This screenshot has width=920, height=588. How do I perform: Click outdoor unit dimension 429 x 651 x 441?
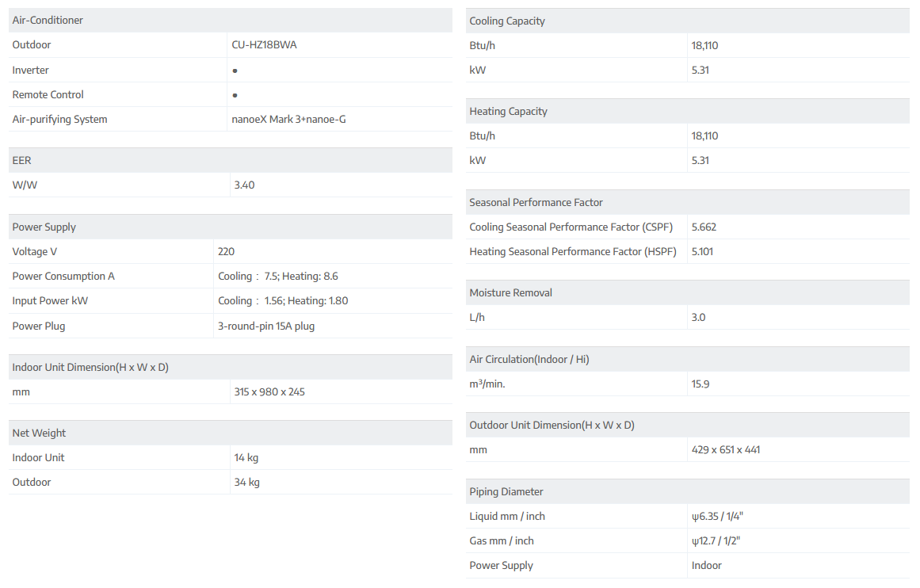pyautogui.click(x=726, y=450)
